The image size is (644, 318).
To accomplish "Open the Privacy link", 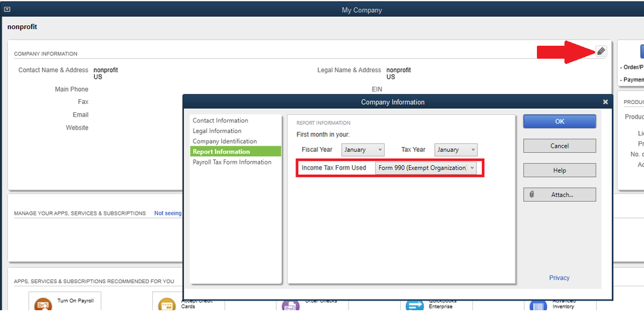I will [559, 278].
